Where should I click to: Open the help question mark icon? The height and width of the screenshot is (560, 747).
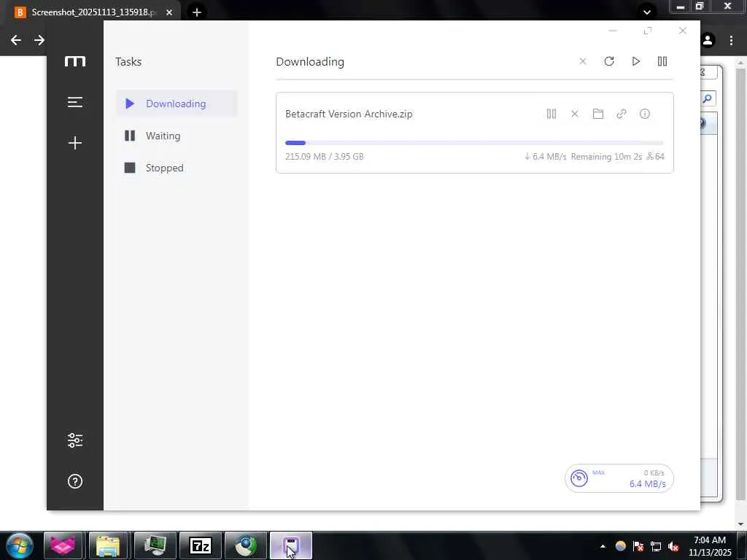tap(75, 481)
